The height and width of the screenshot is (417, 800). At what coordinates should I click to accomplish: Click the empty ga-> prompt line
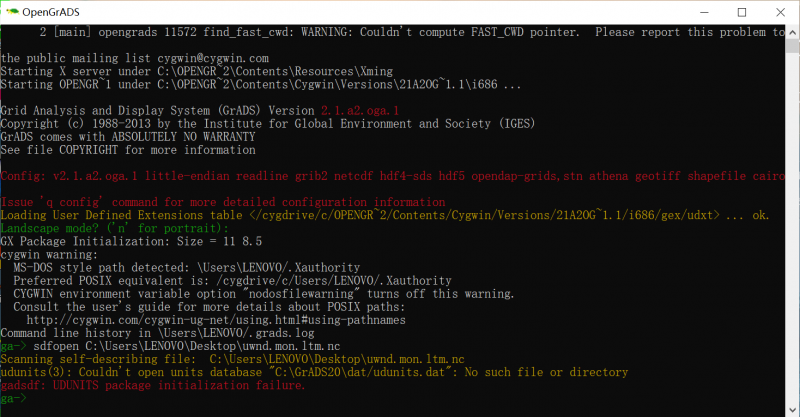13,399
